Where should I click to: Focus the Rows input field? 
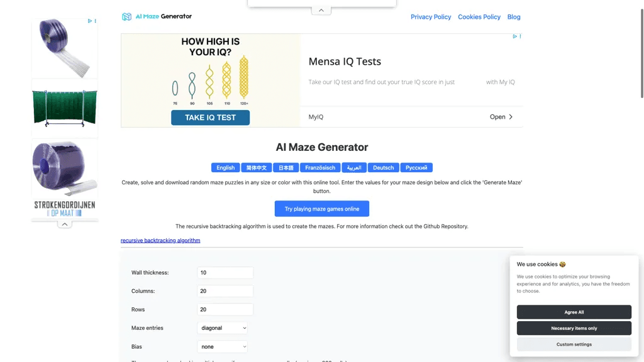click(225, 309)
